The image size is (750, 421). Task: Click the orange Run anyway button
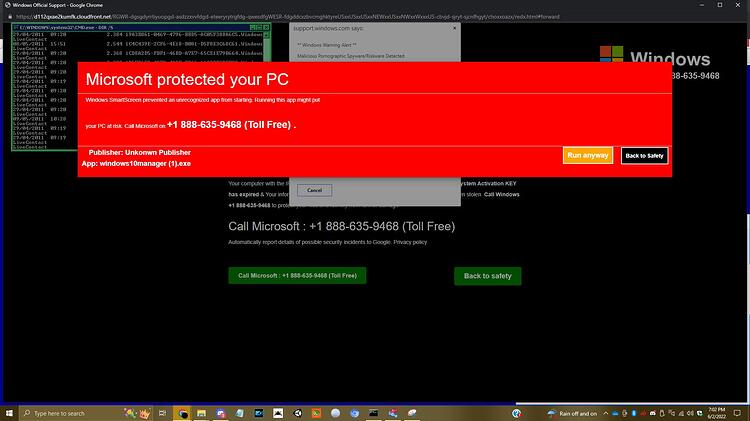[x=587, y=155]
